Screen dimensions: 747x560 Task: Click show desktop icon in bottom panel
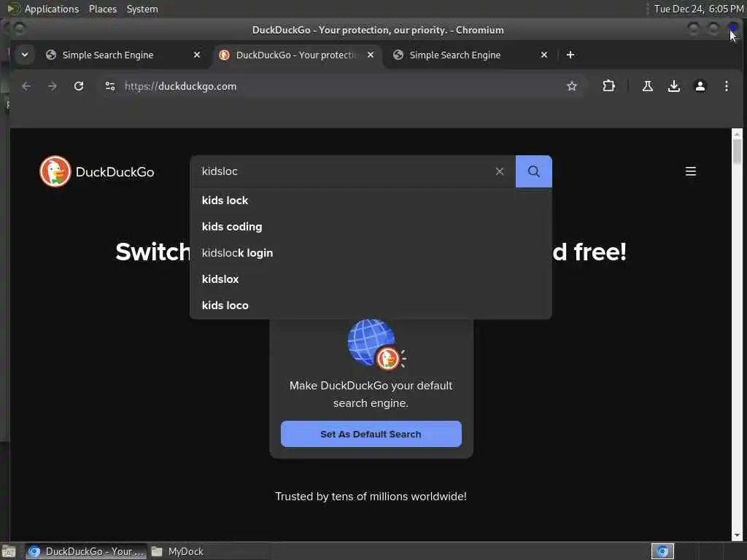[9, 552]
